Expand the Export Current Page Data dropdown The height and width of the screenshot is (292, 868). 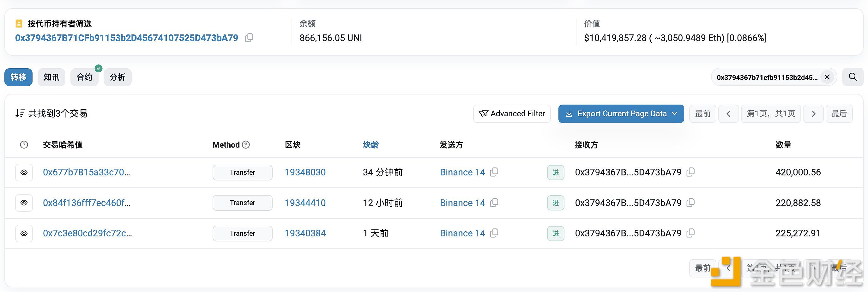pos(675,114)
